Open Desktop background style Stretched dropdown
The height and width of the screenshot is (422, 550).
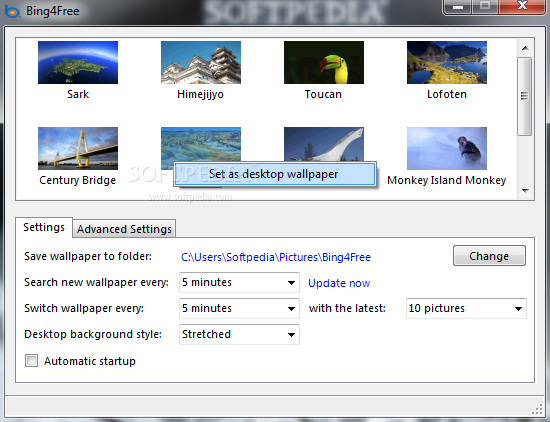(239, 334)
